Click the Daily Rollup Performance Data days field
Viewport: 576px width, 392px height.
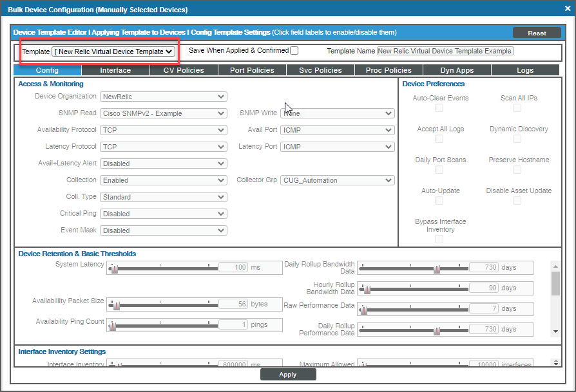(484, 329)
